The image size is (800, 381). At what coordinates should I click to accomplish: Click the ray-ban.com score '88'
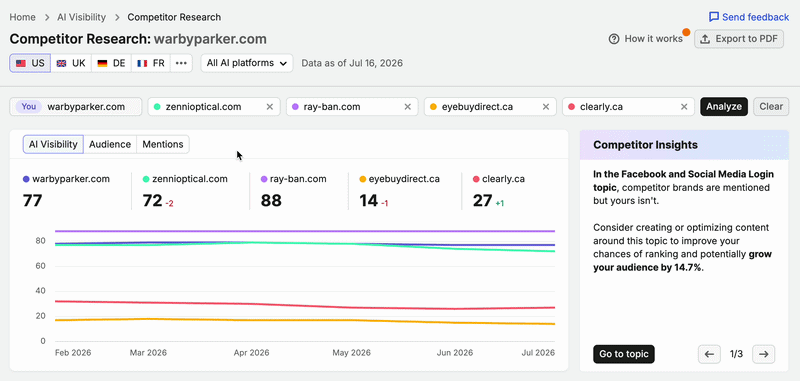270,200
